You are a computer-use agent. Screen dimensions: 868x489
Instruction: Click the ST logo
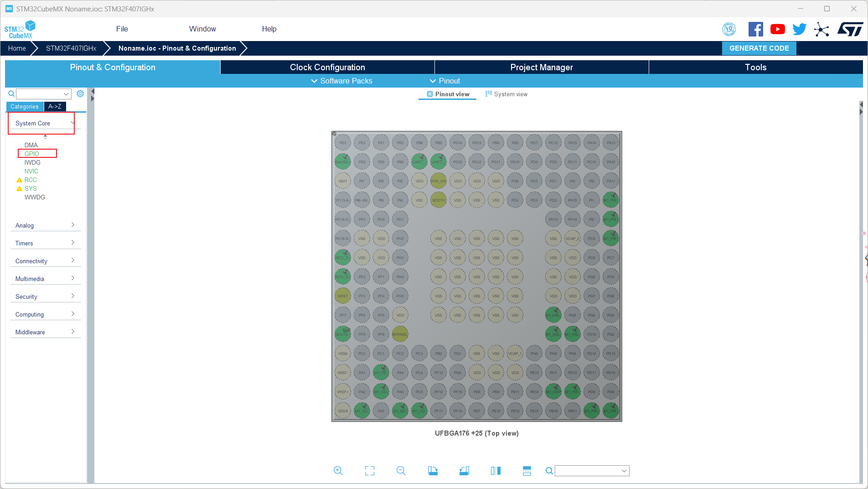click(850, 29)
